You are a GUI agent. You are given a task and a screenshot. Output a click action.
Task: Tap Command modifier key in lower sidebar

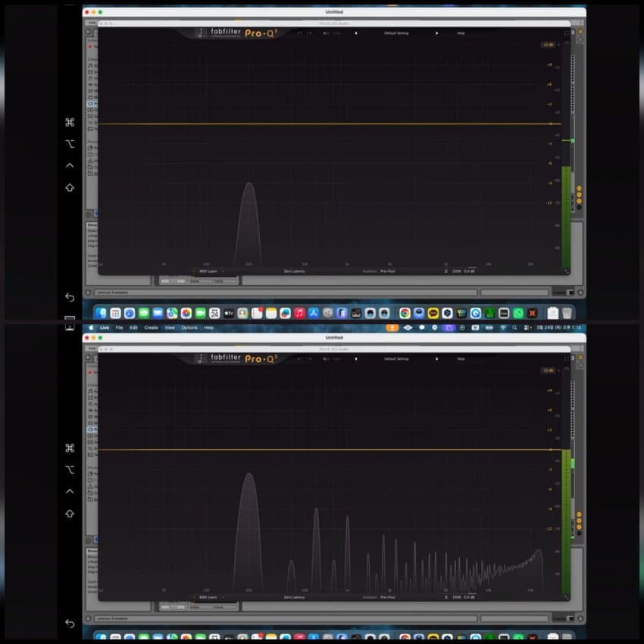click(70, 448)
